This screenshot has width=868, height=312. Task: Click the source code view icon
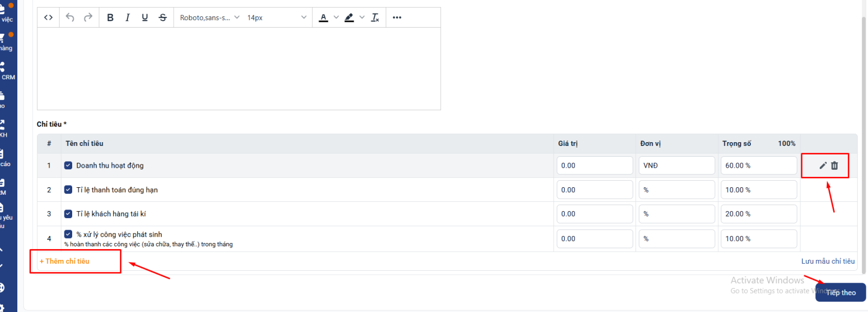(x=48, y=17)
